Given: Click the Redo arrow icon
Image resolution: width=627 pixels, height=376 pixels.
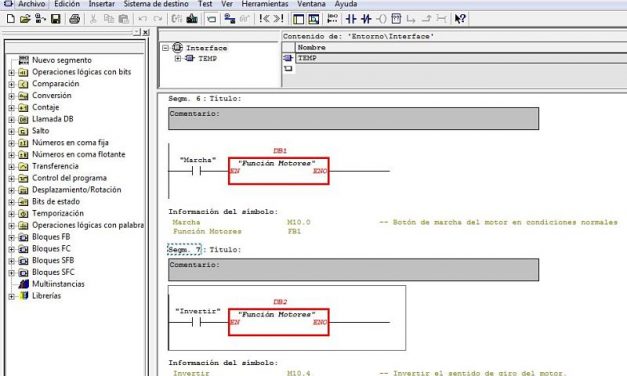Looking at the screenshot, I should (x=158, y=19).
